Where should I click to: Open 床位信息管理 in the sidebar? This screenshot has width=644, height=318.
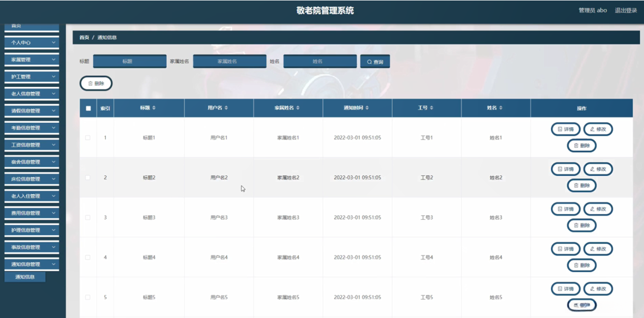(32, 179)
